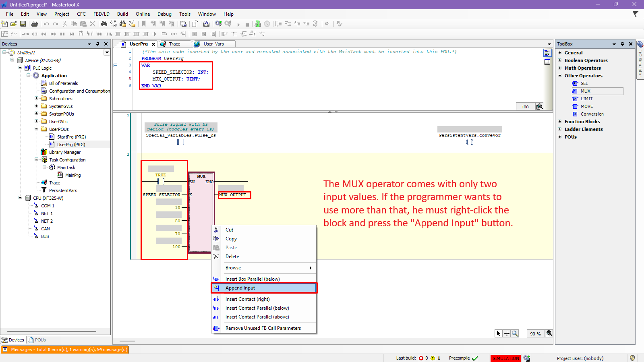644x362 pixels.
Task: Click the Save icon in the toolbar
Action: pyautogui.click(x=23, y=24)
